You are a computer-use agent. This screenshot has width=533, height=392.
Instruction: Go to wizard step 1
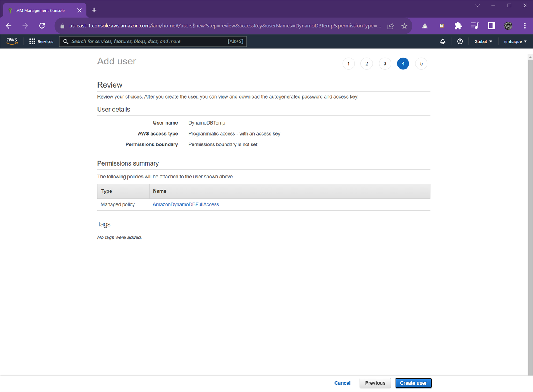[x=348, y=64]
